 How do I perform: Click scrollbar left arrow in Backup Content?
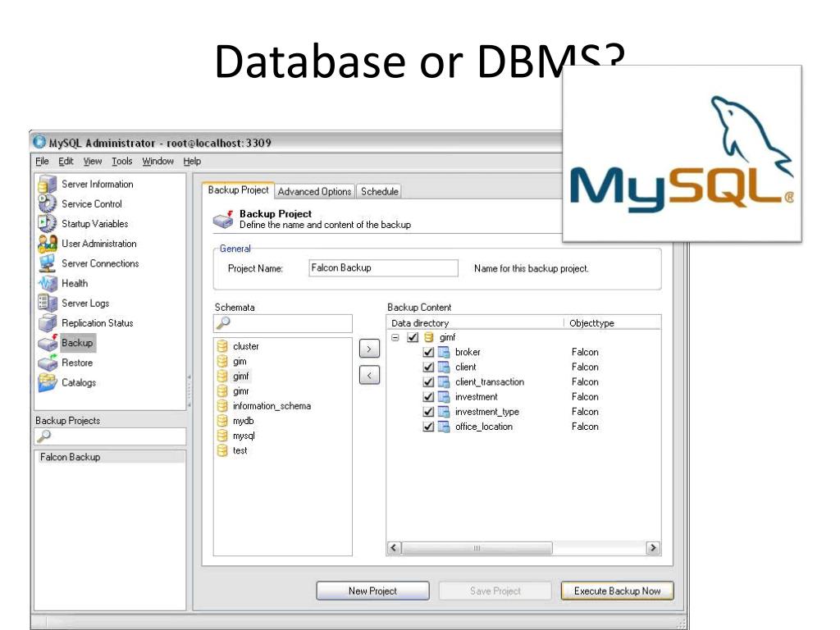tap(394, 548)
